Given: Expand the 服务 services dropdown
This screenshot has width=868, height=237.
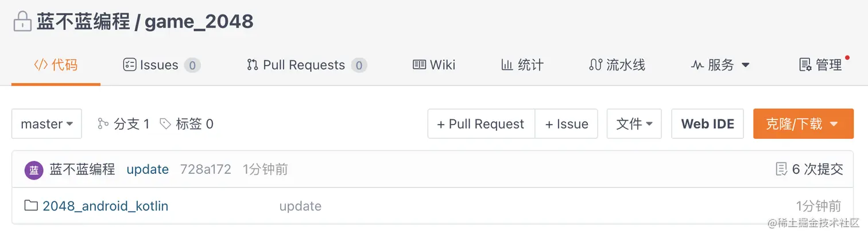Looking at the screenshot, I should coord(720,65).
